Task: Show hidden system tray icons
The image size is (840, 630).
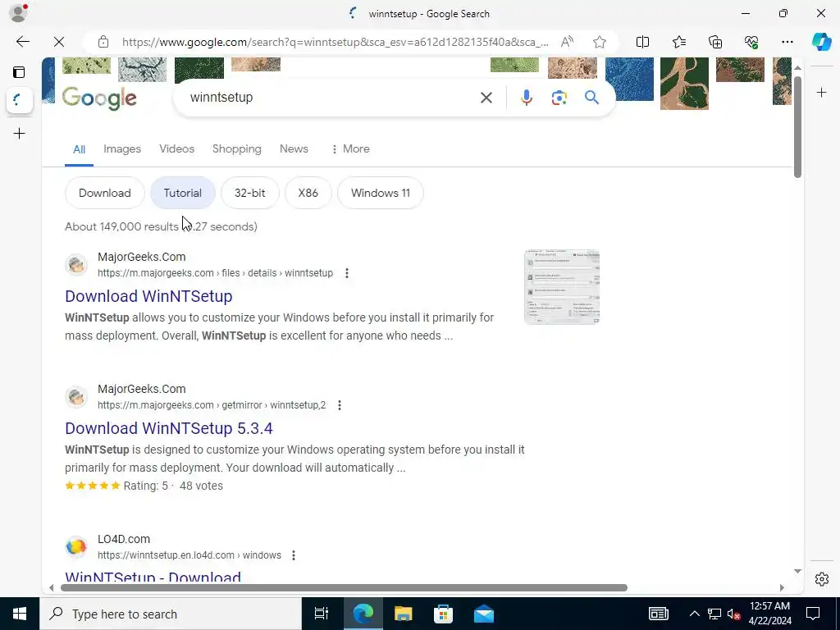Action: (694, 614)
